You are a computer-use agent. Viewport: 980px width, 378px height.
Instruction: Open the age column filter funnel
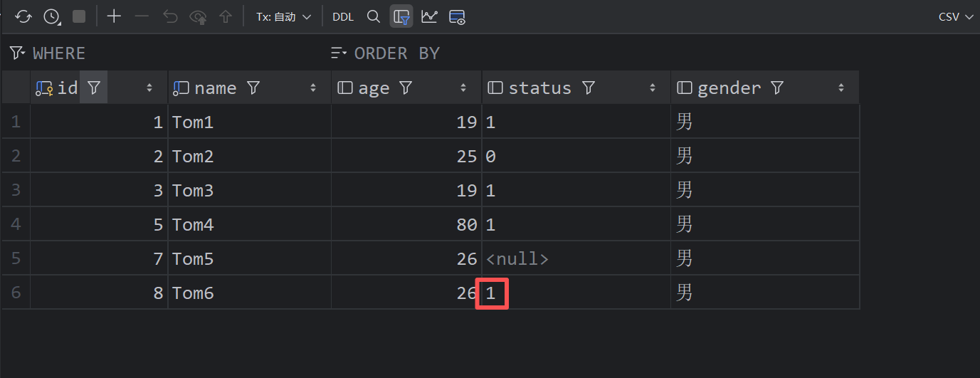(406, 88)
